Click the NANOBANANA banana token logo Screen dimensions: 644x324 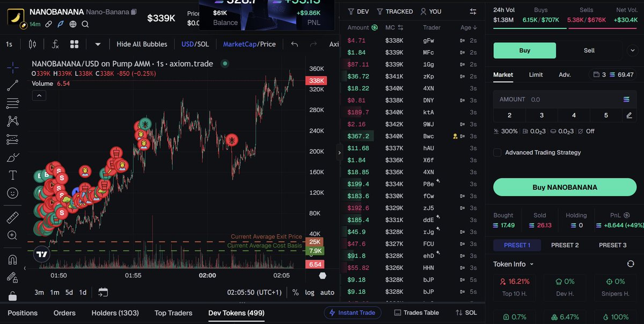click(16, 17)
